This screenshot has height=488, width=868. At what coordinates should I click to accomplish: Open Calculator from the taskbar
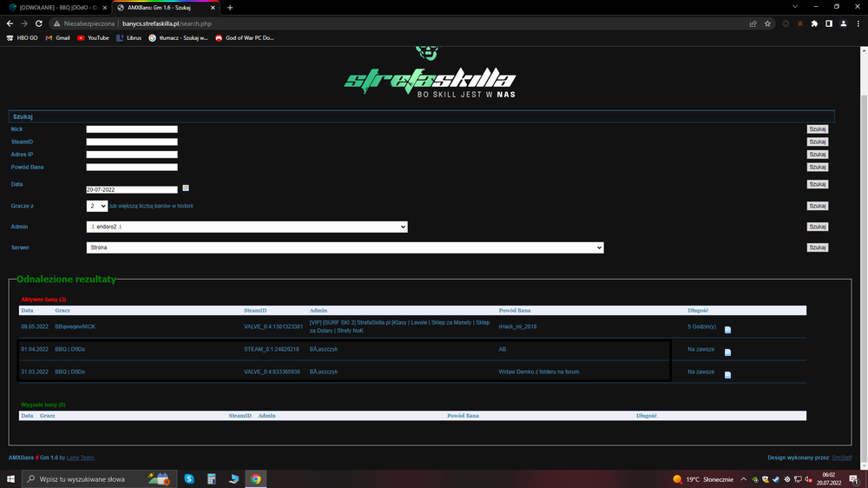click(212, 479)
